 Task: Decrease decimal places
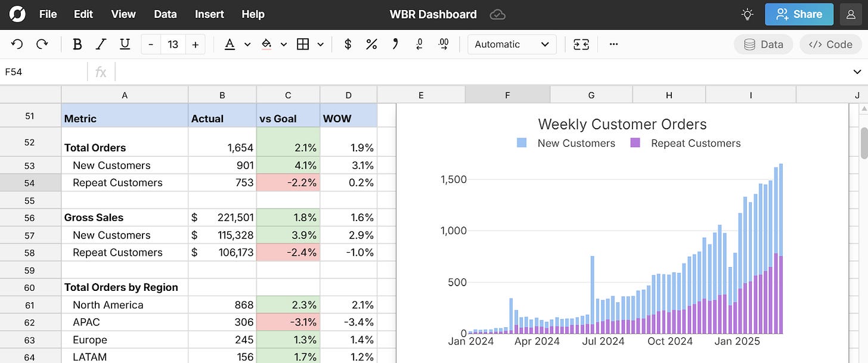coord(420,44)
